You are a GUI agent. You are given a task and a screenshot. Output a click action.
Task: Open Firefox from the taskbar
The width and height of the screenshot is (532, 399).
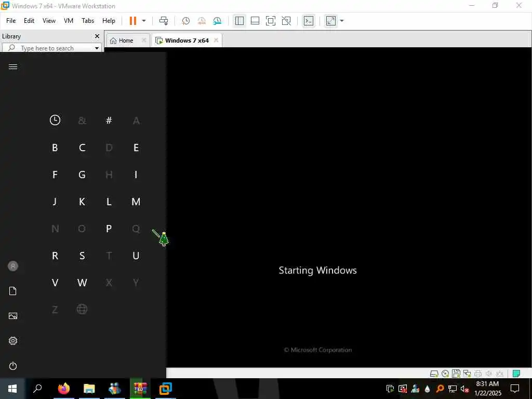[x=63, y=388]
